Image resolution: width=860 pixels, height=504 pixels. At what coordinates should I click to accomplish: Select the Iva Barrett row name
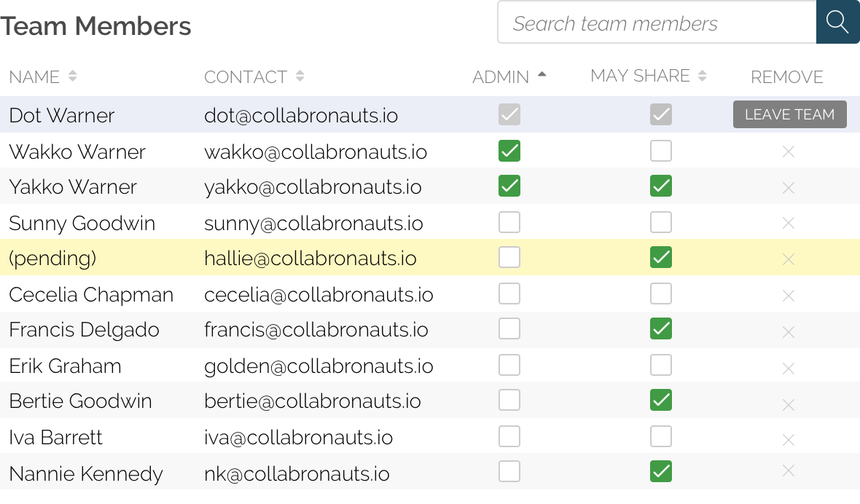coord(55,437)
